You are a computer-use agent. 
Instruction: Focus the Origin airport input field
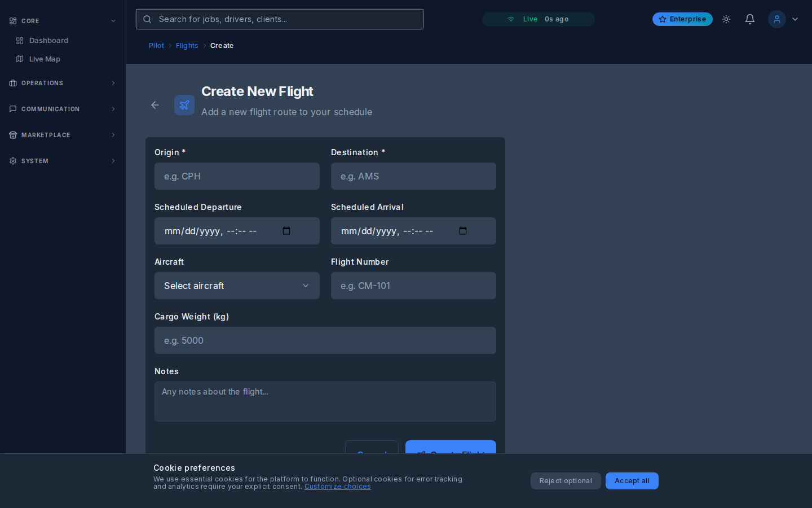pyautogui.click(x=237, y=176)
